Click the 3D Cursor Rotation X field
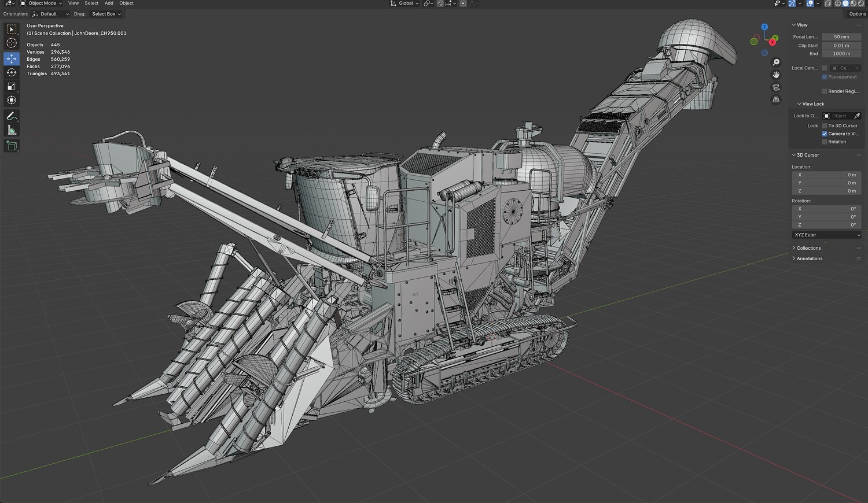This screenshot has width=868, height=503. point(826,209)
